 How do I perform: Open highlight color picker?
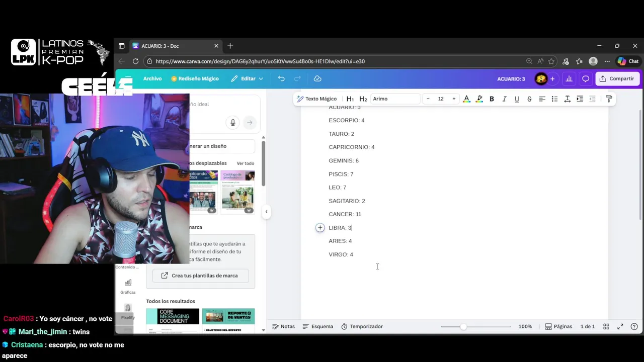[479, 99]
